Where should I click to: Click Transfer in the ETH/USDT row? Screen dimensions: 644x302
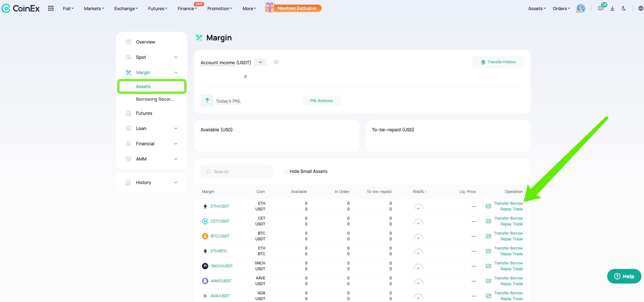501,203
